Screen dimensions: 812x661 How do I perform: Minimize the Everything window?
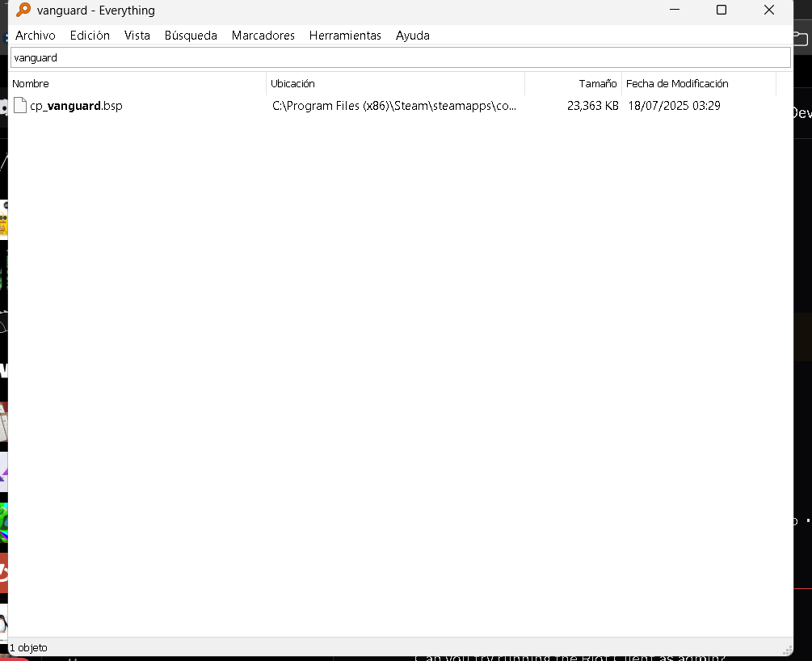[675, 10]
